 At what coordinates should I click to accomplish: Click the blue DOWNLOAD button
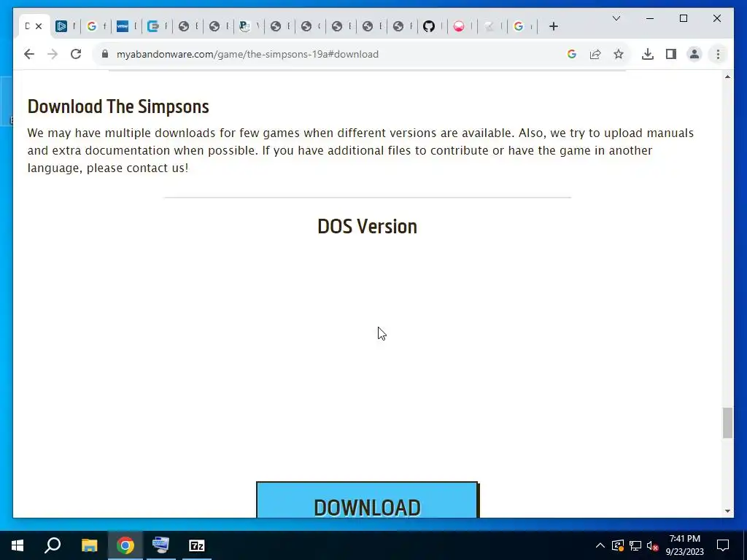[368, 499]
